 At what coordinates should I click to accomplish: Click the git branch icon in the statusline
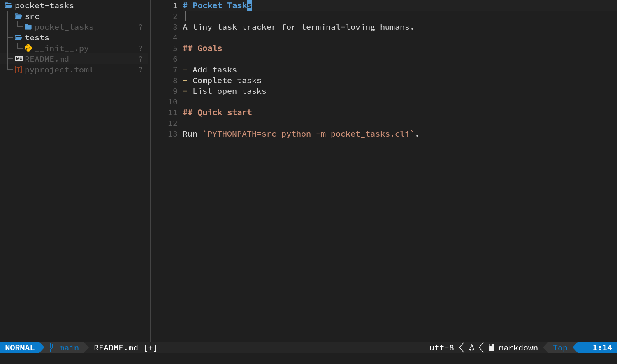pos(51,348)
